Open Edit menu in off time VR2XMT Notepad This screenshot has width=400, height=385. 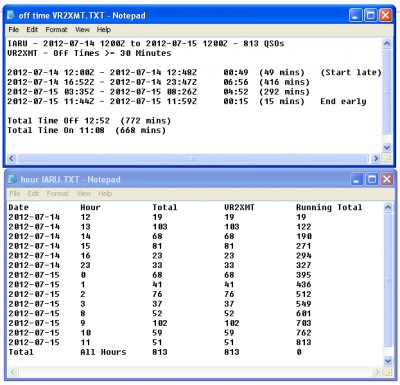[x=32, y=30]
